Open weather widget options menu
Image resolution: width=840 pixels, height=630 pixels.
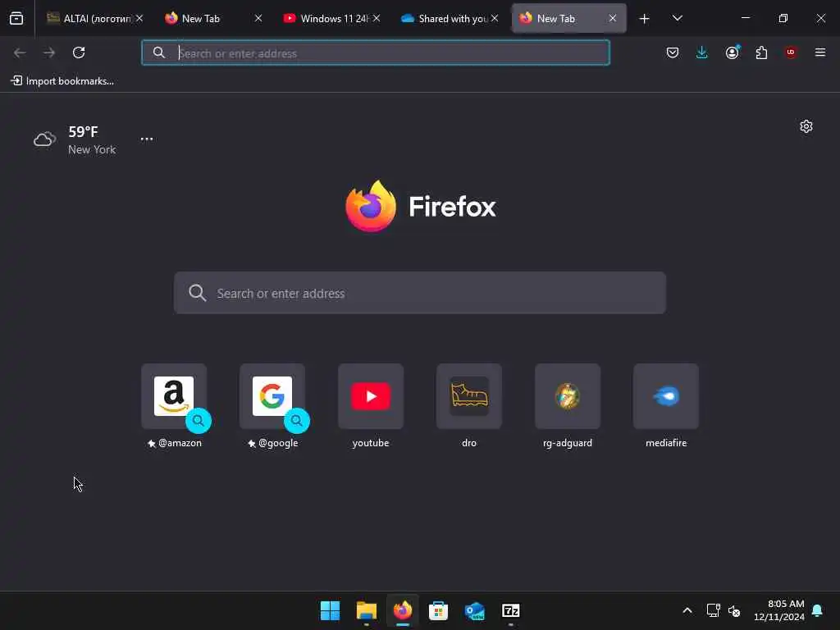[x=147, y=139]
